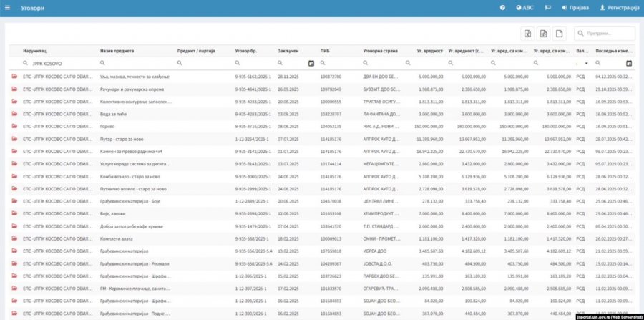The height and width of the screenshot is (320, 644).
Task: Click the flag icon in header
Action: click(547, 7)
